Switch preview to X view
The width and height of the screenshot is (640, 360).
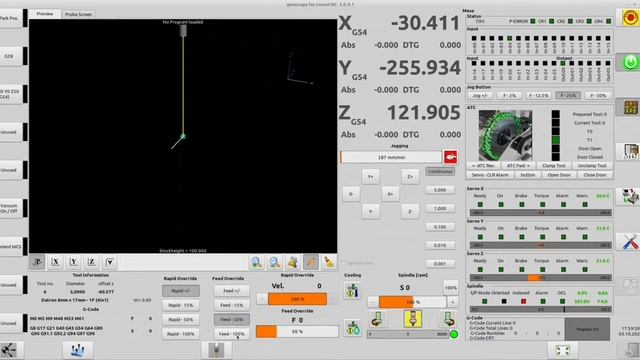(x=56, y=262)
